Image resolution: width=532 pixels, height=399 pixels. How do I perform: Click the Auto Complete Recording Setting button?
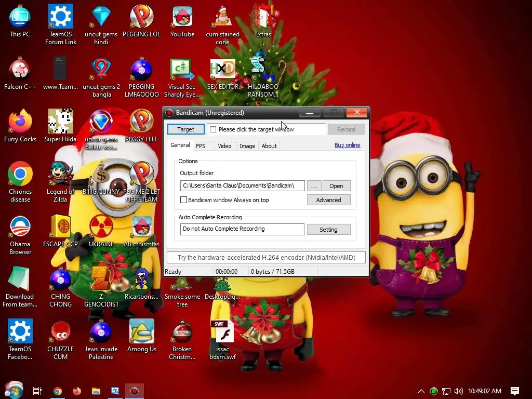328,229
